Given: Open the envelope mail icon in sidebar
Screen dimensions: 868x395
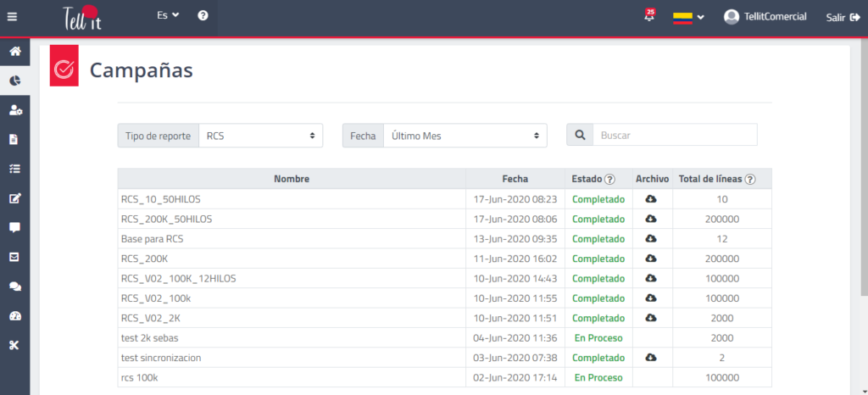Looking at the screenshot, I should pyautogui.click(x=14, y=257).
